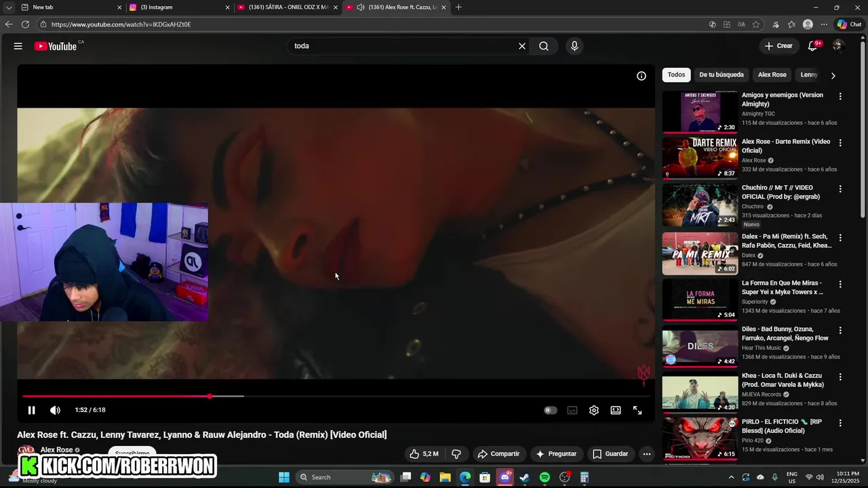
Task: Open options for La Forma En Que Me Miras
Action: [840, 284]
